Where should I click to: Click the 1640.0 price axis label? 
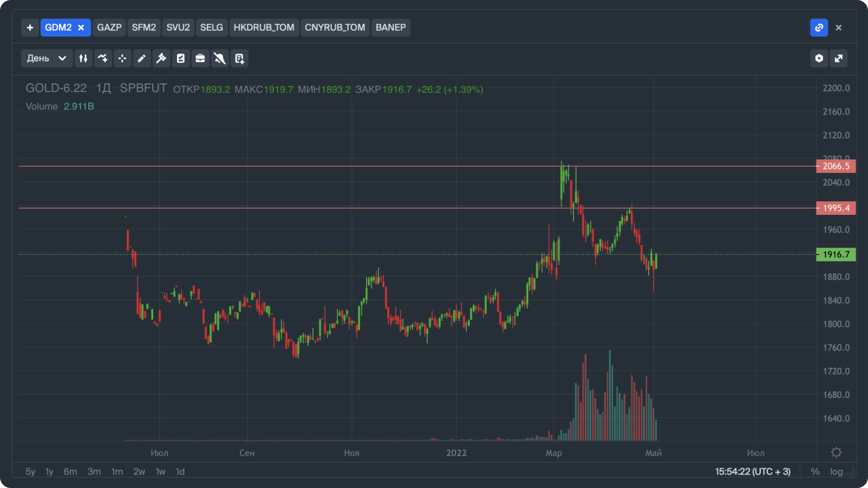[x=836, y=418]
